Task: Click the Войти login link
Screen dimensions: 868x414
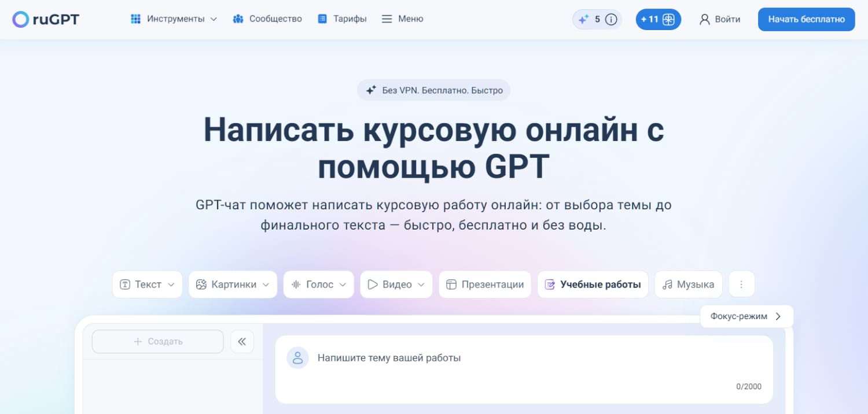Action: tap(720, 19)
